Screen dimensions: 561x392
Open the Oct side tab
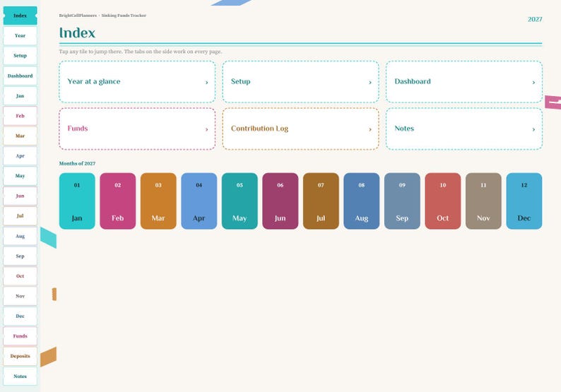coord(20,276)
